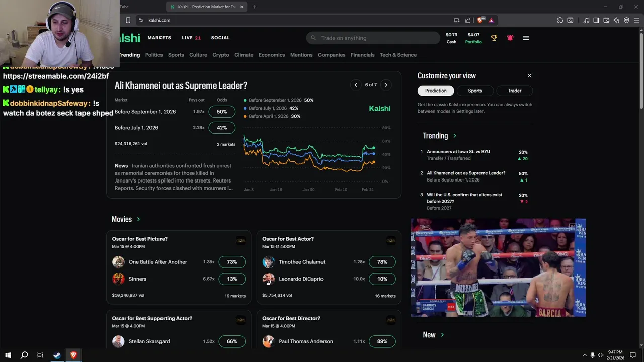Viewport: 644px width, 362px height.
Task: Toggle the browser sidebar panel icon
Action: [596, 20]
